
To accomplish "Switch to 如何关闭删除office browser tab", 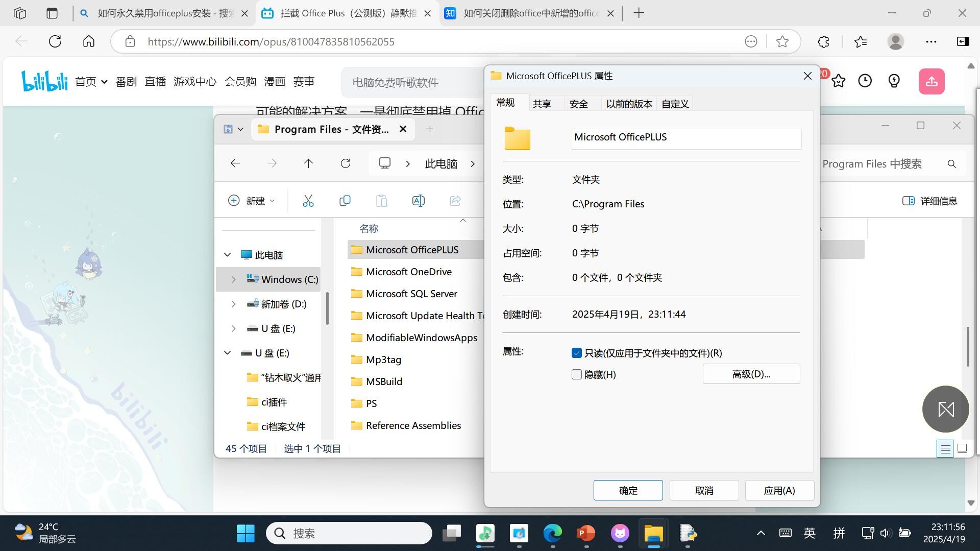I will (531, 13).
